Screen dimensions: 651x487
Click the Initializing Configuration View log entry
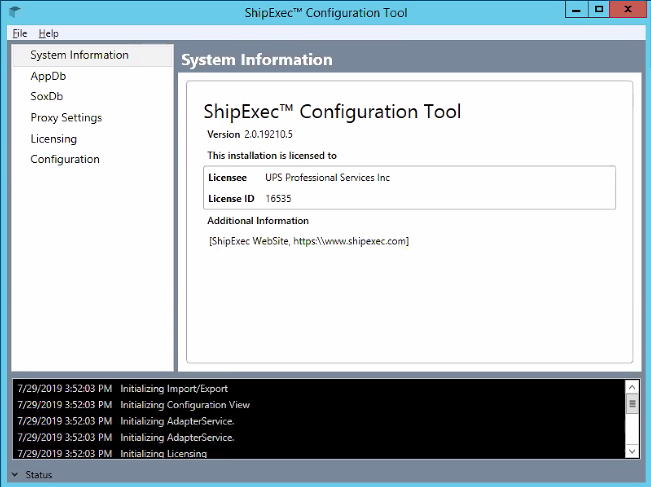pyautogui.click(x=184, y=405)
